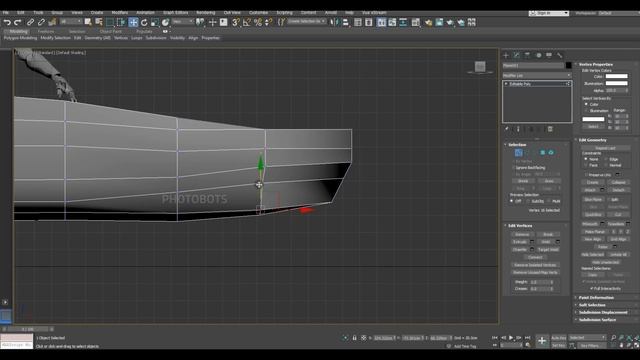
Task: Select Vertex sub-object level icon
Action: (518, 153)
